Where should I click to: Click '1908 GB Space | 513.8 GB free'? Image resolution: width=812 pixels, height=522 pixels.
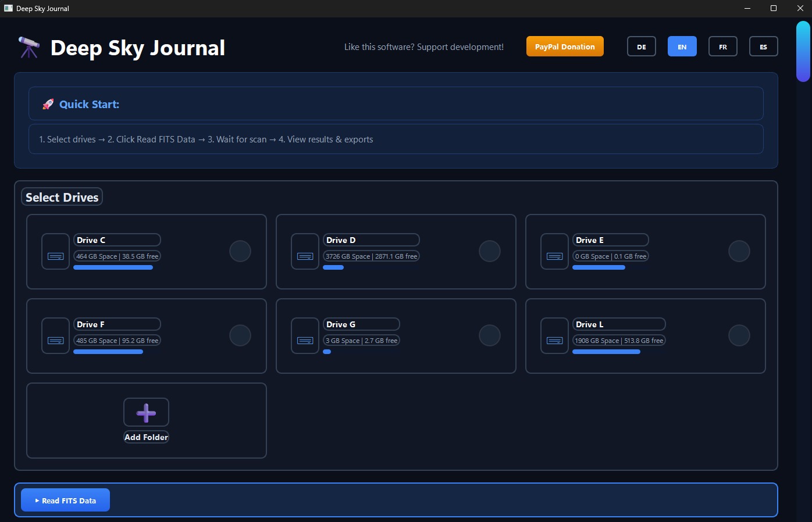[619, 341]
